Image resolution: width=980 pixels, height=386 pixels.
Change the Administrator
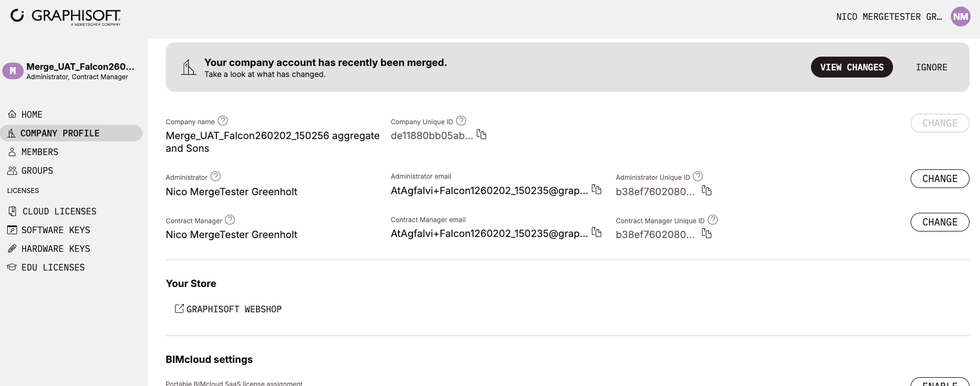pyautogui.click(x=940, y=179)
